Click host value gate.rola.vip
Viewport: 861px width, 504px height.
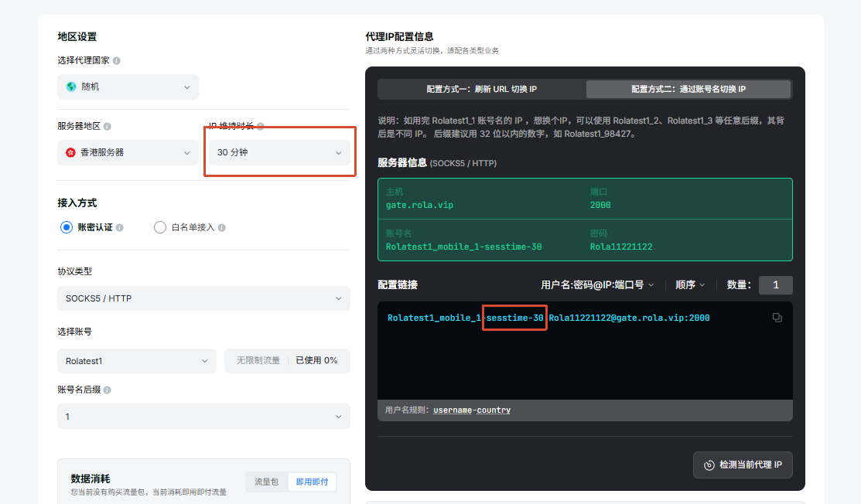[x=419, y=205]
